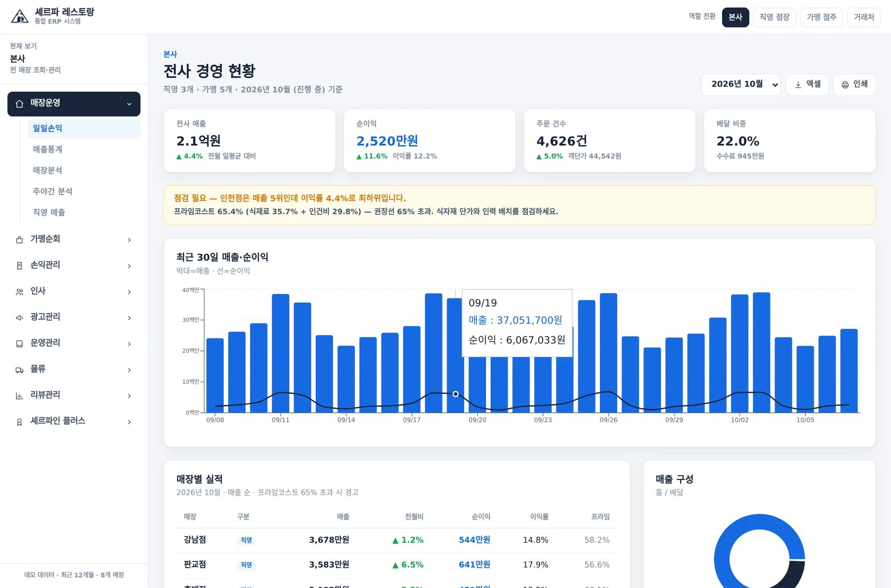Open the 매출통계 submenu item
Image resolution: width=891 pixels, height=588 pixels.
(84, 149)
